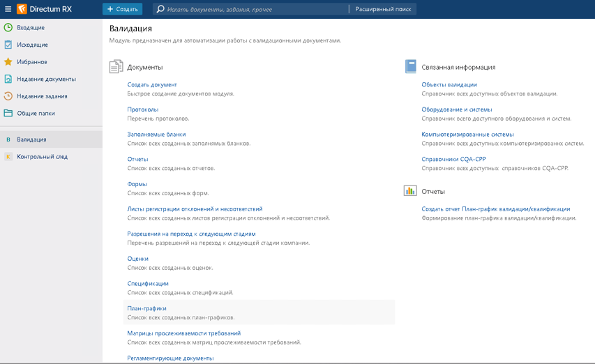The image size is (595, 364).
Task: Open the hamburger menu icon
Action: click(8, 9)
